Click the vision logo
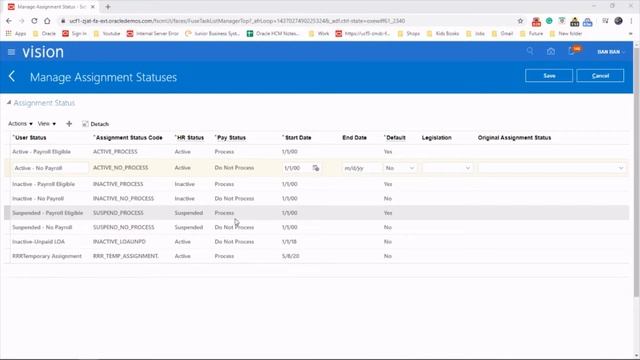 [x=43, y=52]
